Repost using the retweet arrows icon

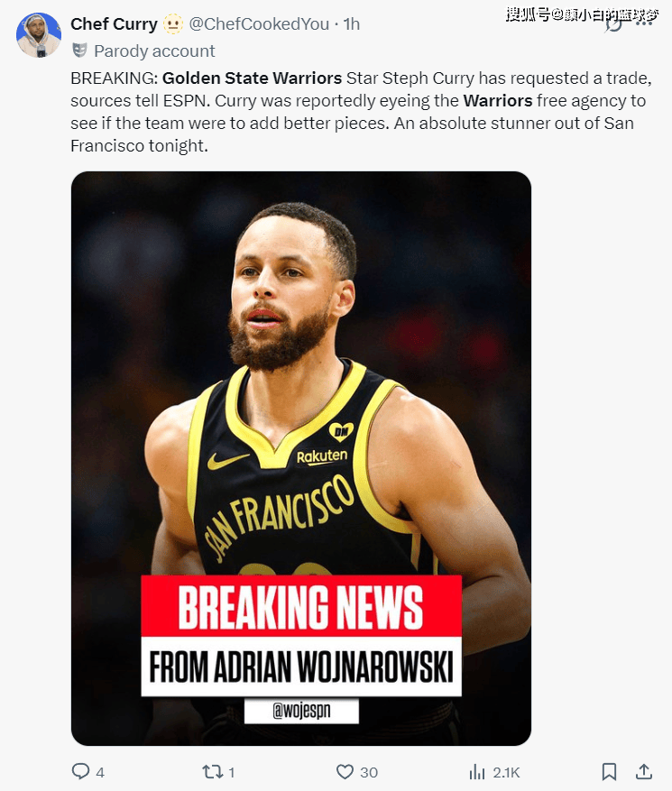212,771
